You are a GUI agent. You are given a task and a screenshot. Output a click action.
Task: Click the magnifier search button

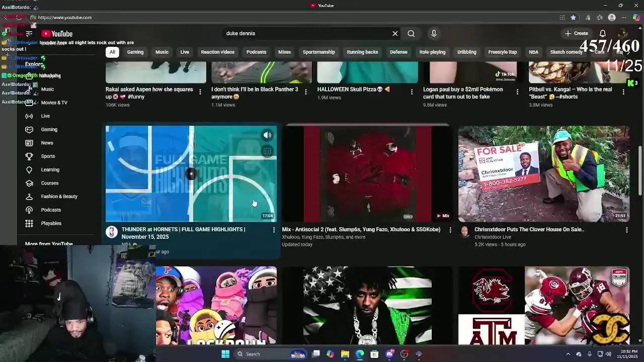coord(411,33)
